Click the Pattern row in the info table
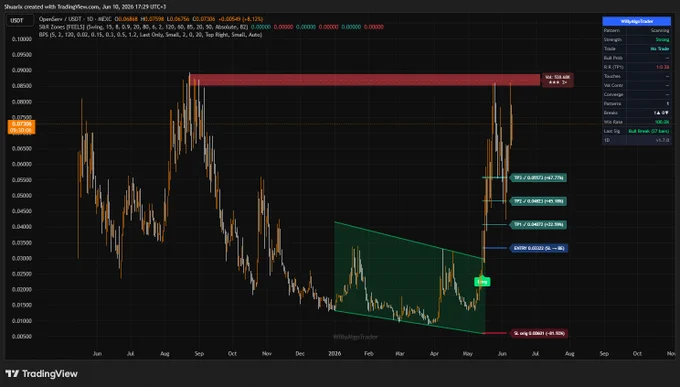 [x=636, y=30]
